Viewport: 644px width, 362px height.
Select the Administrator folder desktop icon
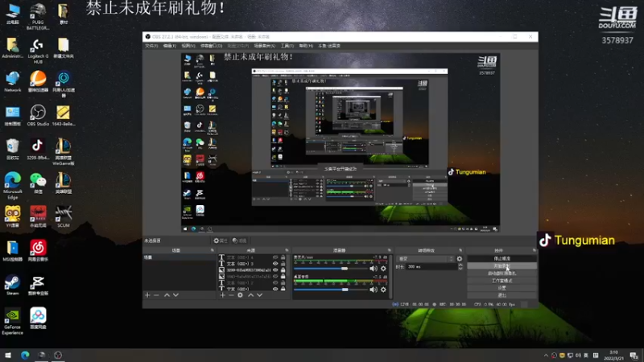[12, 47]
